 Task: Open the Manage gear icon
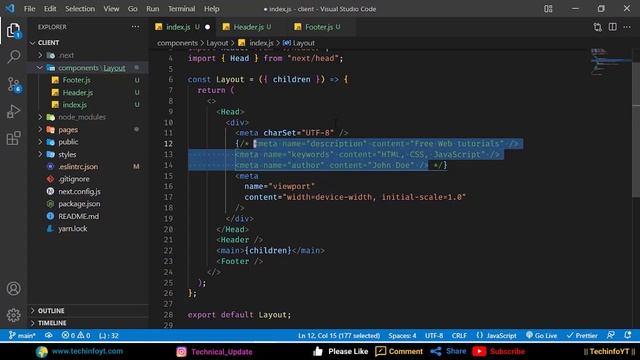(x=13, y=315)
